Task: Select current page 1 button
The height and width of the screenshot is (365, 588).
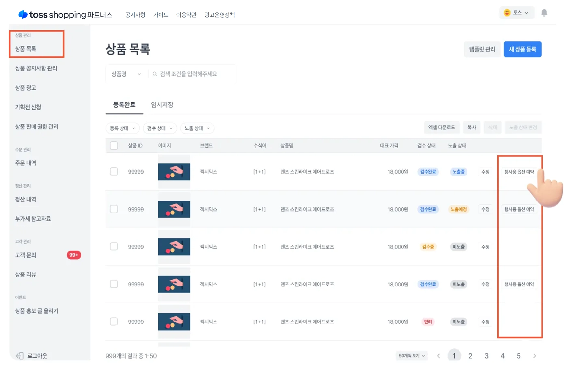Action: [454, 356]
